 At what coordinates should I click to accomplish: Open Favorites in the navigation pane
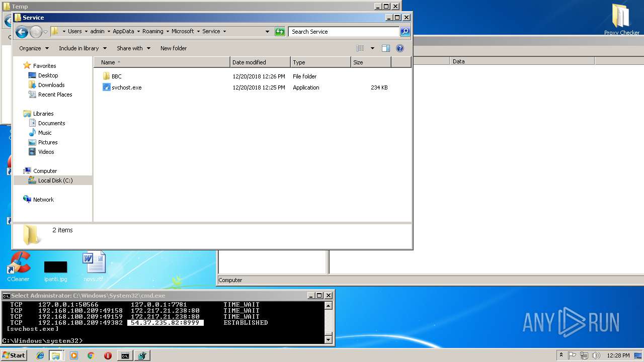click(44, 66)
